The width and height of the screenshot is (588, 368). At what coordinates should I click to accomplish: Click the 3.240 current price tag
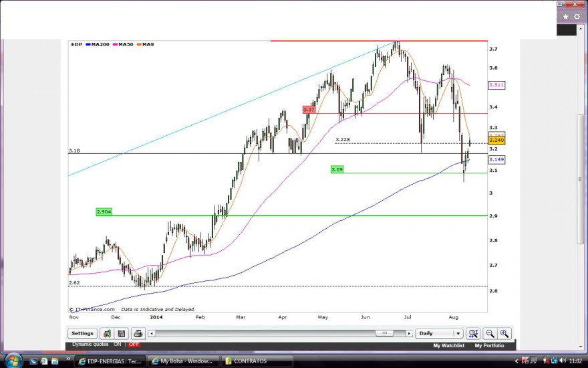pyautogui.click(x=496, y=140)
